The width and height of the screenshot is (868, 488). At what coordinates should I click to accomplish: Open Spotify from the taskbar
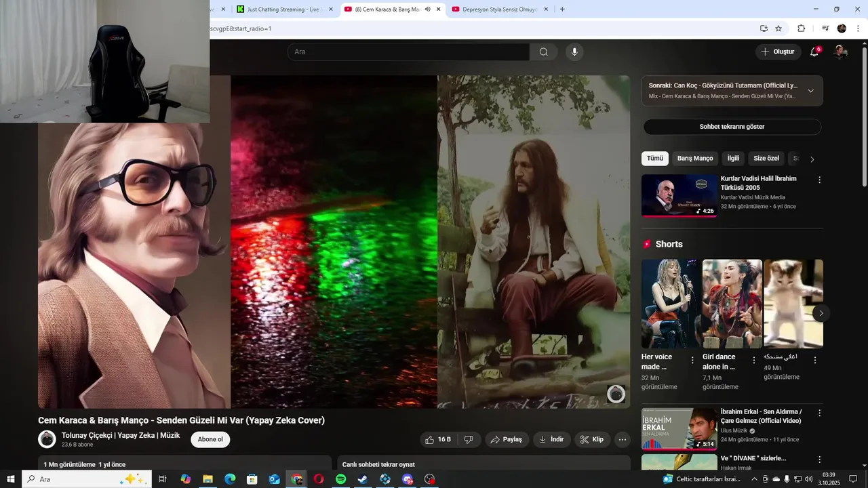tap(341, 479)
